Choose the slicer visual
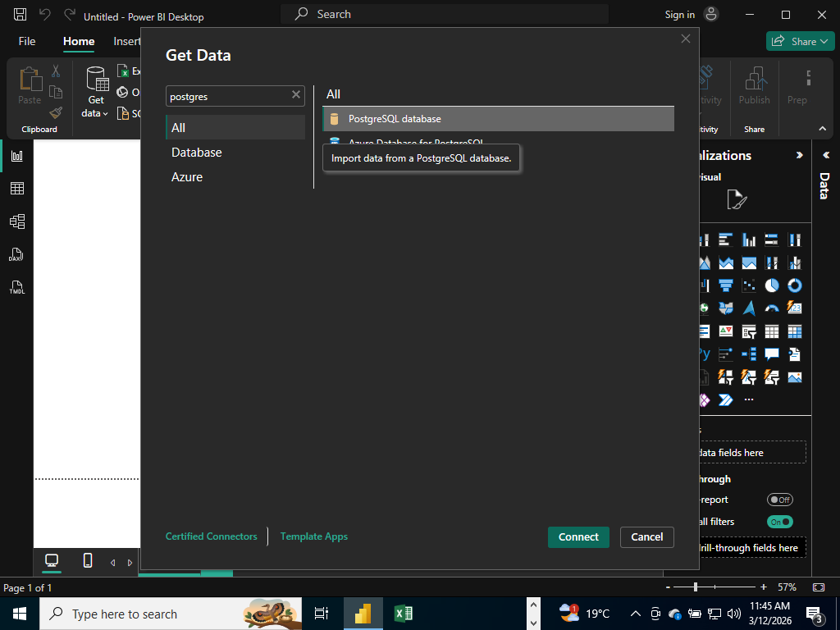The width and height of the screenshot is (840, 630). (x=749, y=331)
